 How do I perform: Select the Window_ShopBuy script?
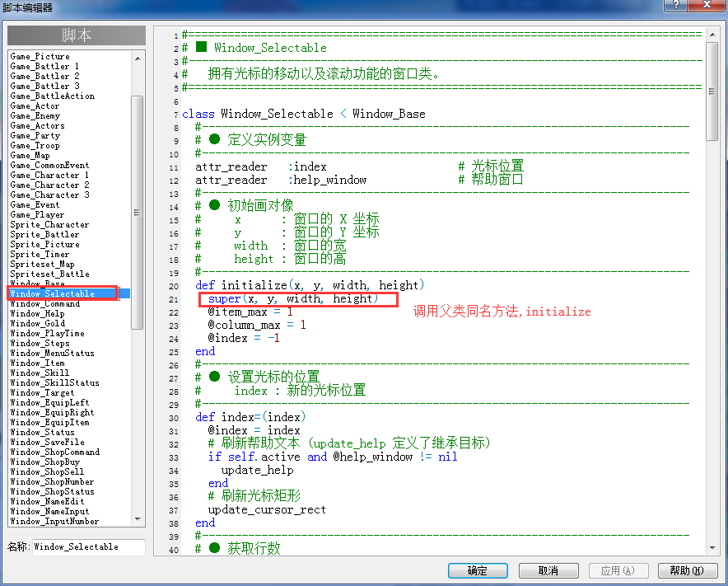(45, 462)
